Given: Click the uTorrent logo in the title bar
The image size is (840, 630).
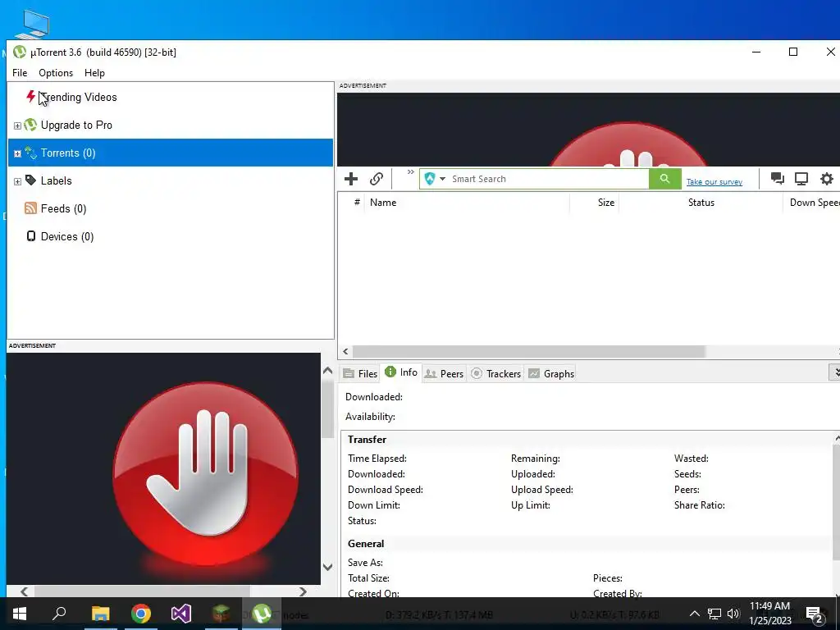Looking at the screenshot, I should click(20, 52).
